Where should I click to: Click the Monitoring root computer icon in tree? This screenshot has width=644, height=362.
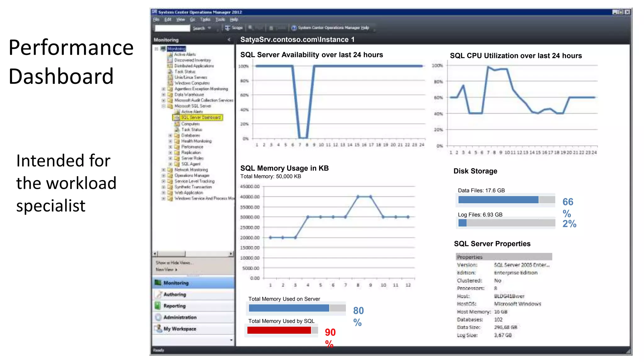coord(163,49)
